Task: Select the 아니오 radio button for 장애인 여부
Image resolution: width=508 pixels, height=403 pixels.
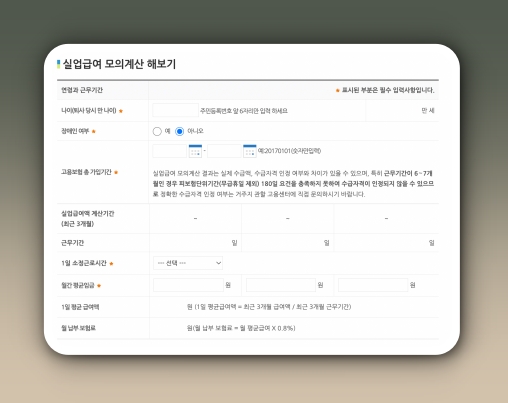Action: point(180,131)
